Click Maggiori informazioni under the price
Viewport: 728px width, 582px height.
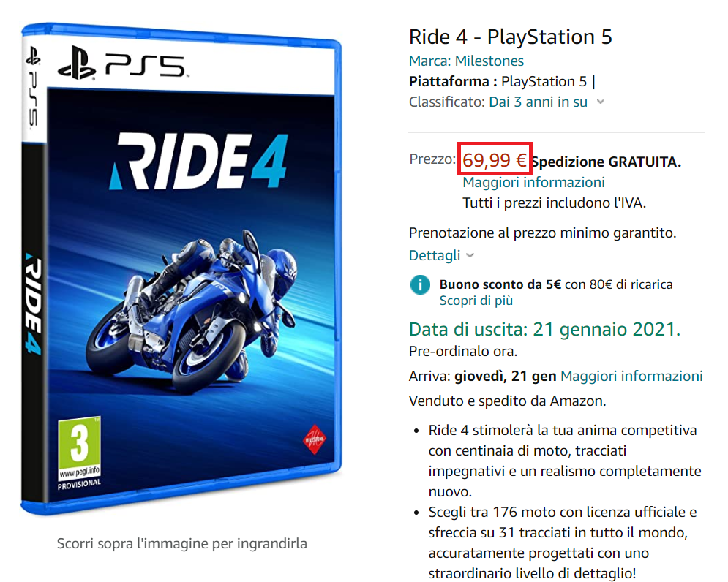pos(533,182)
